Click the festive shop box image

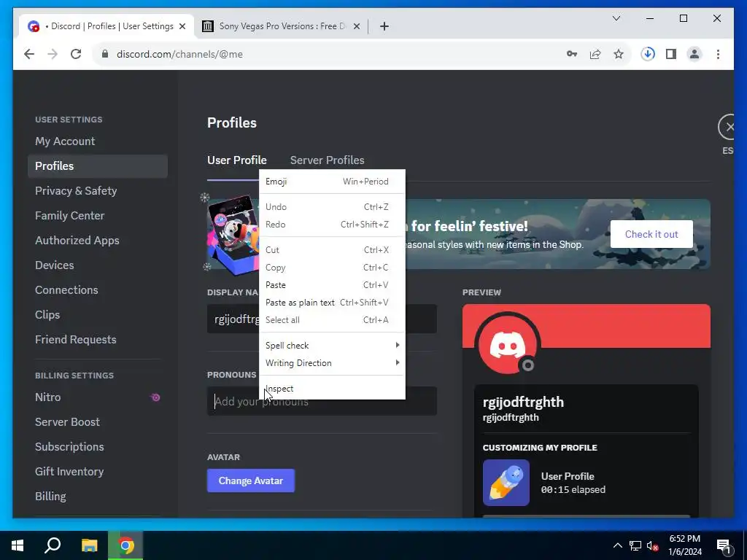pyautogui.click(x=233, y=234)
